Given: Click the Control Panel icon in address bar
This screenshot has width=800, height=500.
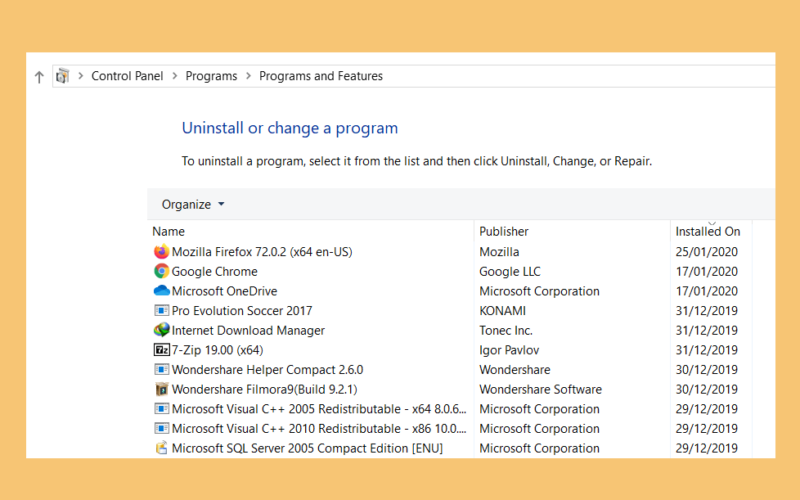Looking at the screenshot, I should coord(63,76).
